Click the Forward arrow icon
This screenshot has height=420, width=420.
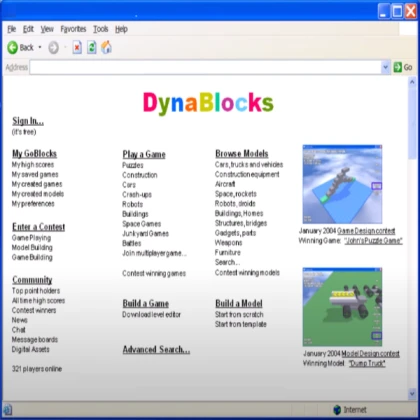coord(53,48)
